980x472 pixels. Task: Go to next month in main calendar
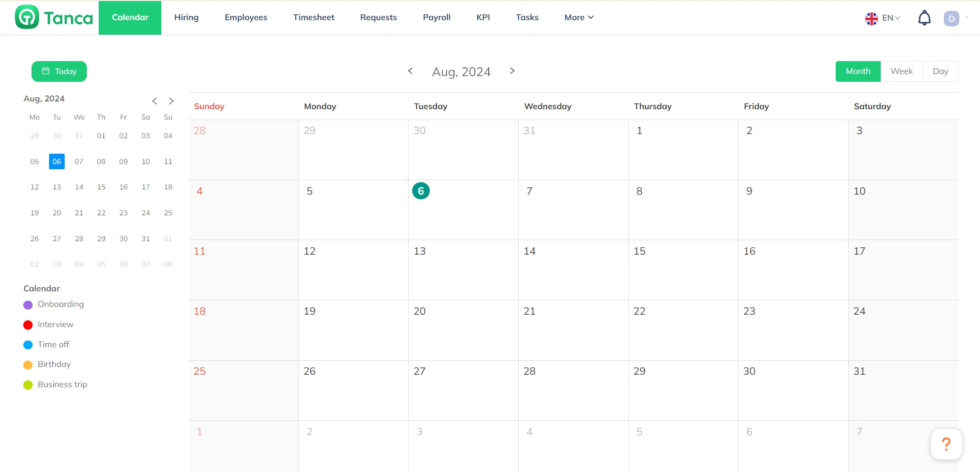pos(512,71)
